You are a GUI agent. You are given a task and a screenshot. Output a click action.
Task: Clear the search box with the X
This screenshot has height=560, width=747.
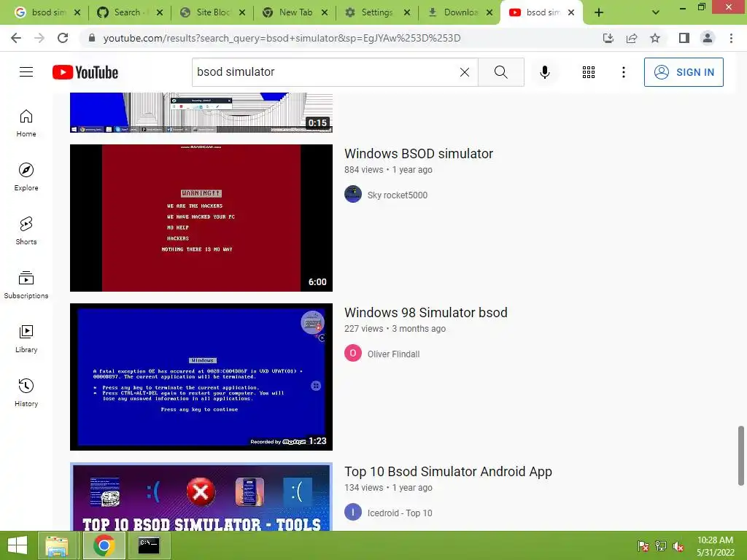tap(465, 72)
